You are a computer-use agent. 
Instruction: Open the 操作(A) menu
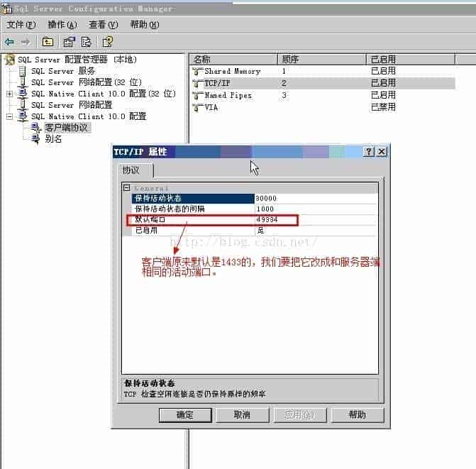[62, 25]
